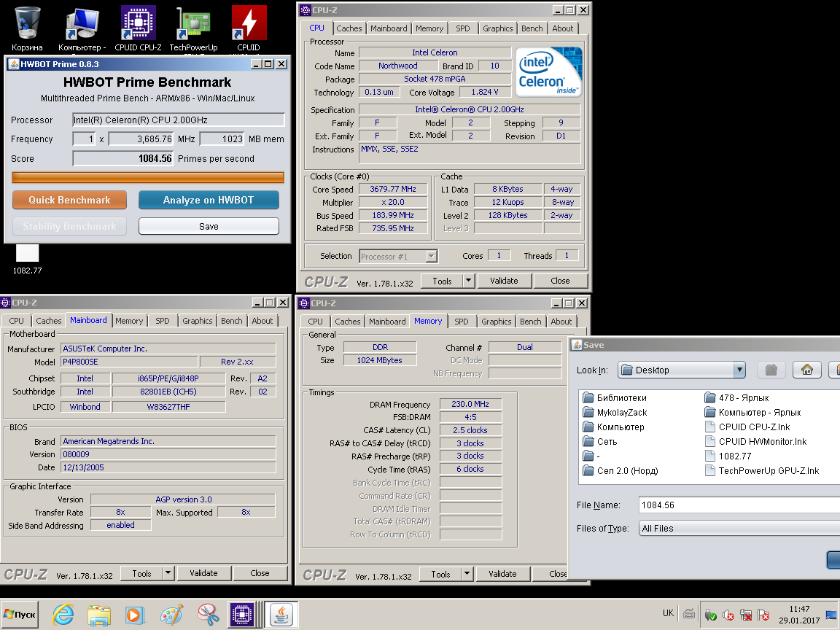Switch to CPU tab in the Mainboard CPU-Z window
840x630 pixels.
(17, 321)
